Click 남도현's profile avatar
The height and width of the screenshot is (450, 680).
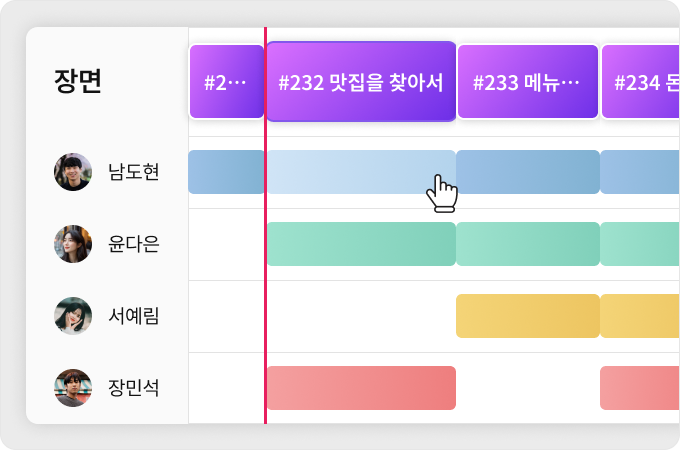(73, 172)
